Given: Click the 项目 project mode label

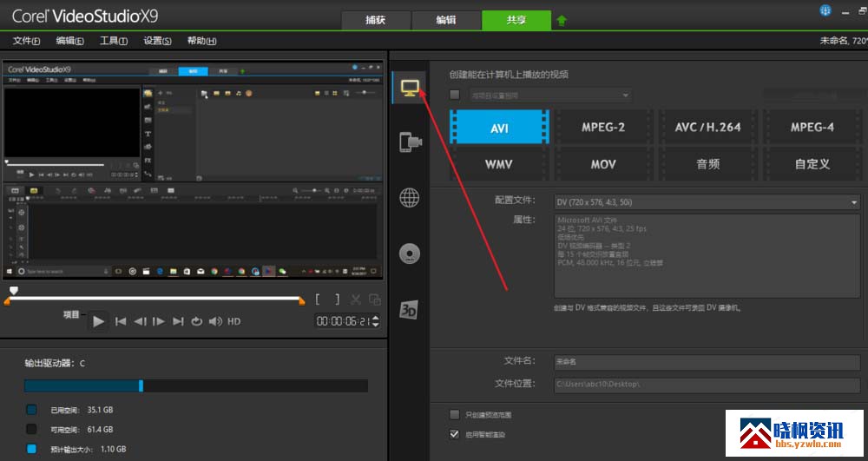Looking at the screenshot, I should (x=71, y=314).
